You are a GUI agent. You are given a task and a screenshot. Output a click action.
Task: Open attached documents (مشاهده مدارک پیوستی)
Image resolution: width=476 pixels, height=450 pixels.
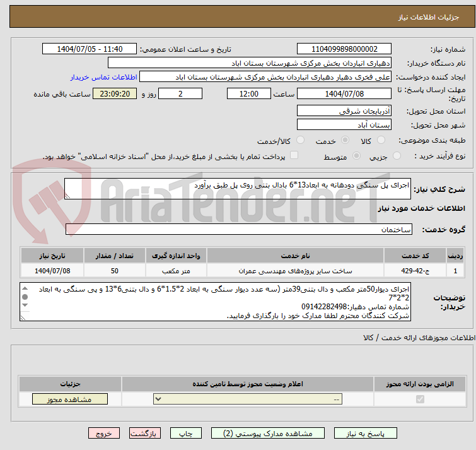coord(268,434)
